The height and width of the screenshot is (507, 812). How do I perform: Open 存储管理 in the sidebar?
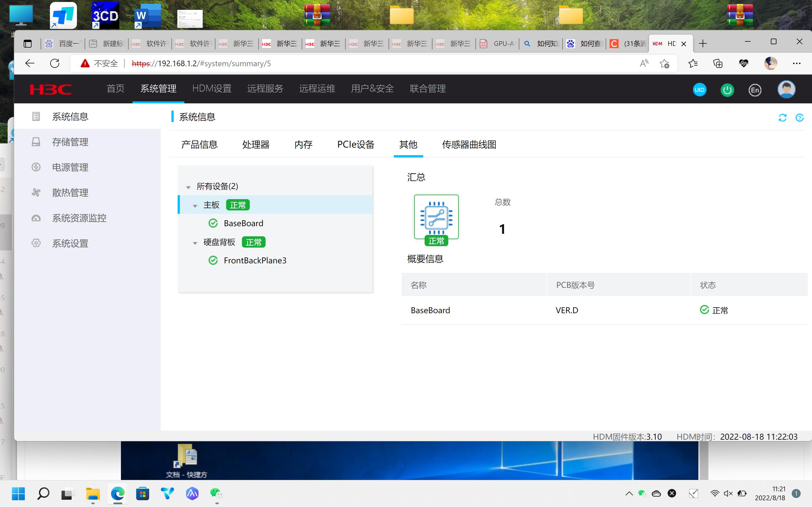point(70,142)
